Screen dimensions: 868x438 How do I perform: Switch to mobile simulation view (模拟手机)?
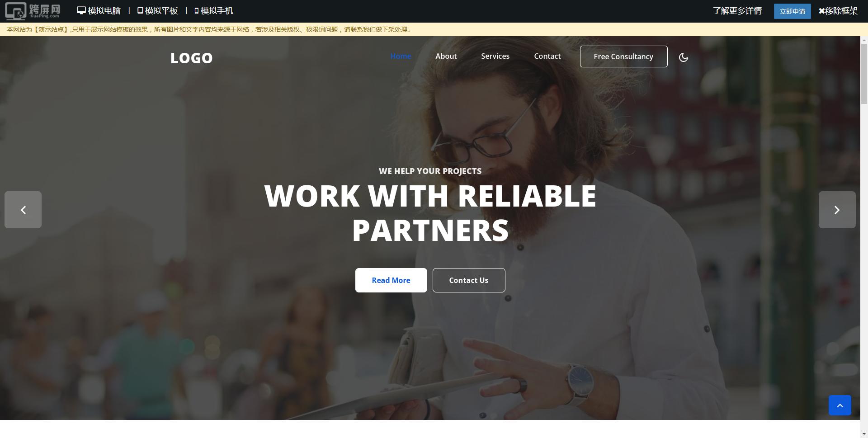213,11
